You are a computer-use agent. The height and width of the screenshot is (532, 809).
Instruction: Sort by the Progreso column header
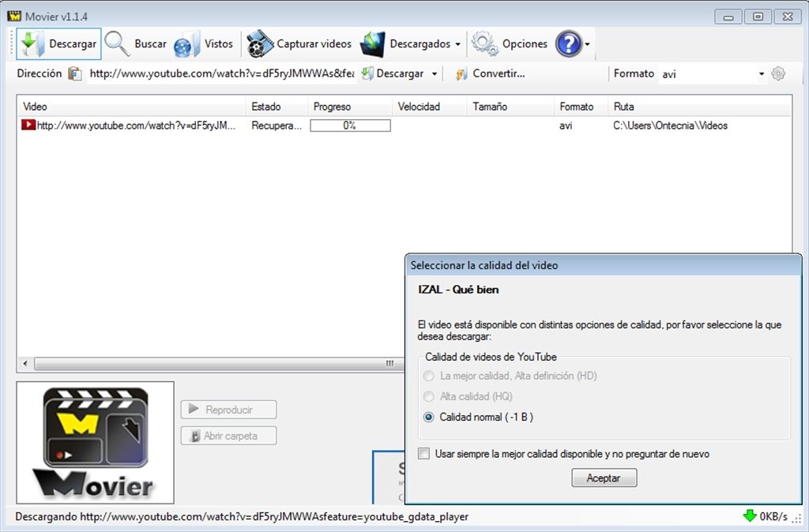pyautogui.click(x=350, y=107)
